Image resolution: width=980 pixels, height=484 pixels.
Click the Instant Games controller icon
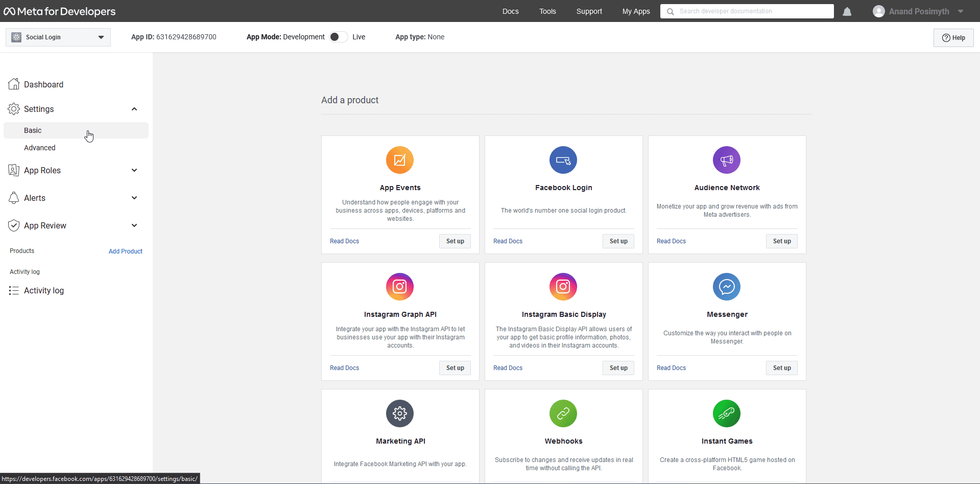tap(726, 413)
